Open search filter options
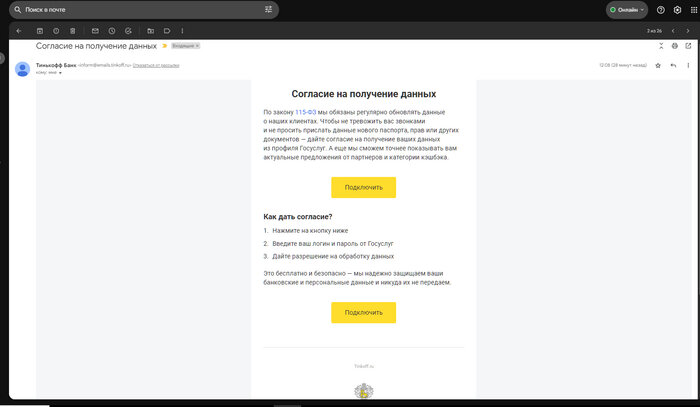This screenshot has height=407, width=700. pyautogui.click(x=268, y=9)
